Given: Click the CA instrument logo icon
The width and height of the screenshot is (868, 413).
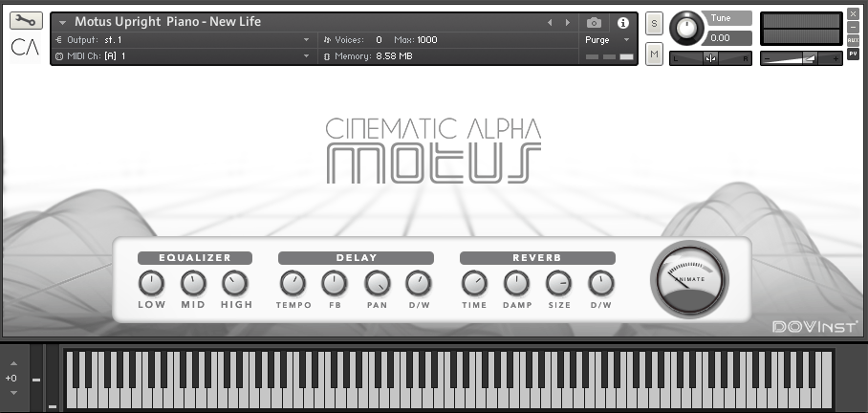Looking at the screenshot, I should click(26, 48).
